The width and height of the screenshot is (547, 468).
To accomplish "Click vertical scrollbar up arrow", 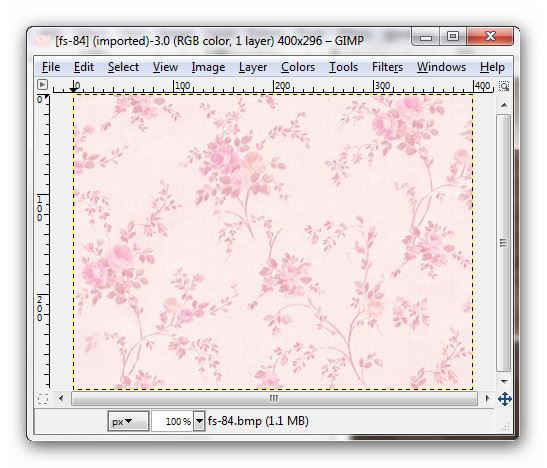I will click(x=504, y=105).
